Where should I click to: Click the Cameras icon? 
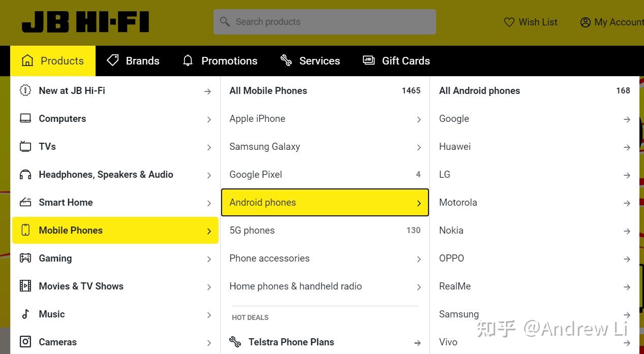click(x=25, y=342)
